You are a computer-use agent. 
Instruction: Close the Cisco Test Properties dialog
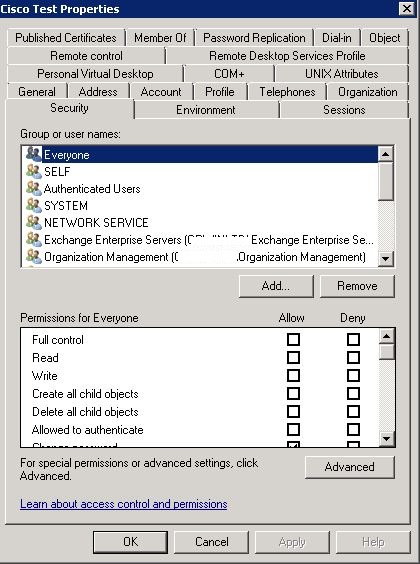[x=407, y=8]
